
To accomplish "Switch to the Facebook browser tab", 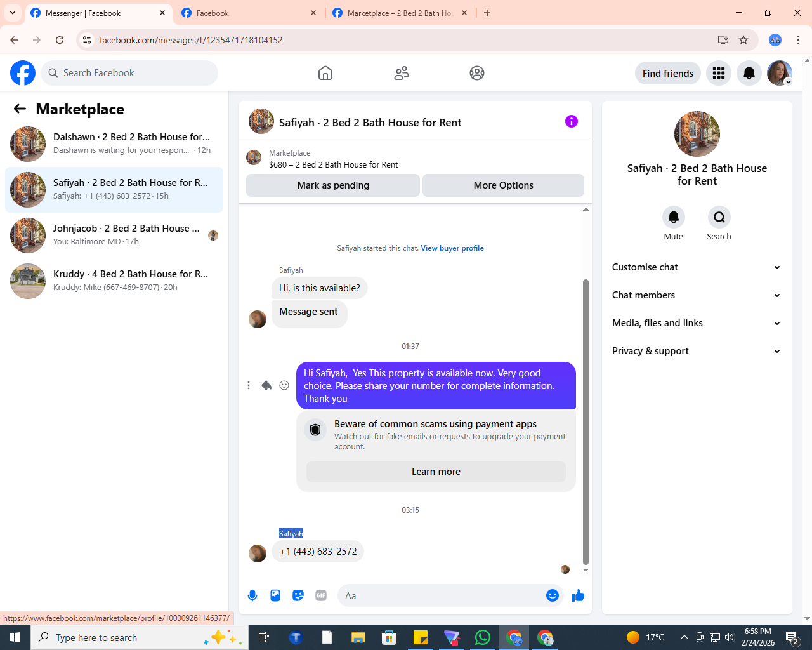I will pyautogui.click(x=249, y=13).
